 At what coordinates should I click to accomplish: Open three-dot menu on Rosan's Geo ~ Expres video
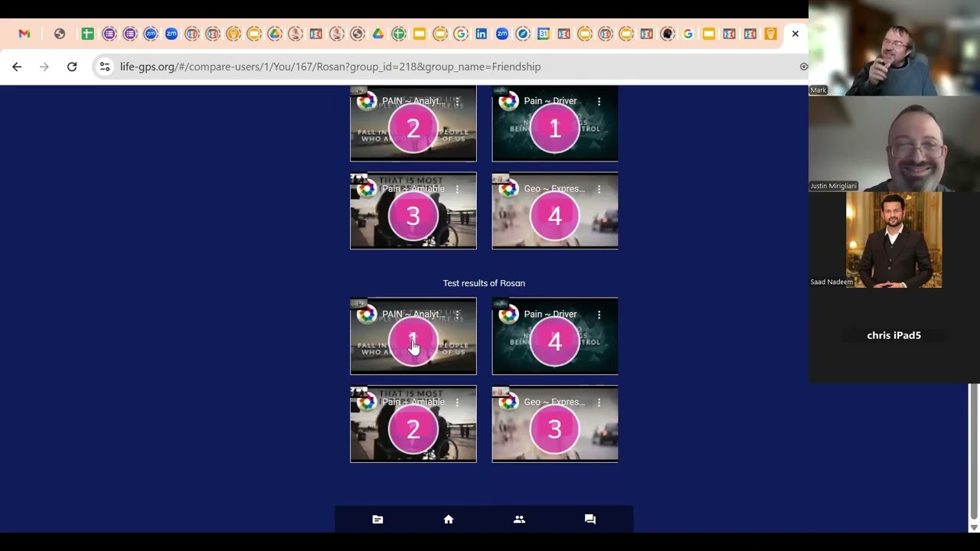[x=599, y=402]
